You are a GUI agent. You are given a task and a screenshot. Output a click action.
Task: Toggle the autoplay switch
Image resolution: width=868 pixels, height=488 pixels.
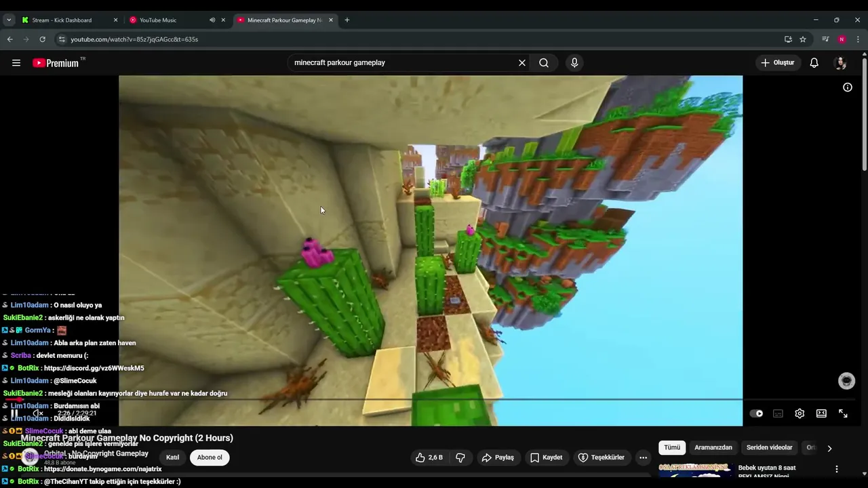756,413
